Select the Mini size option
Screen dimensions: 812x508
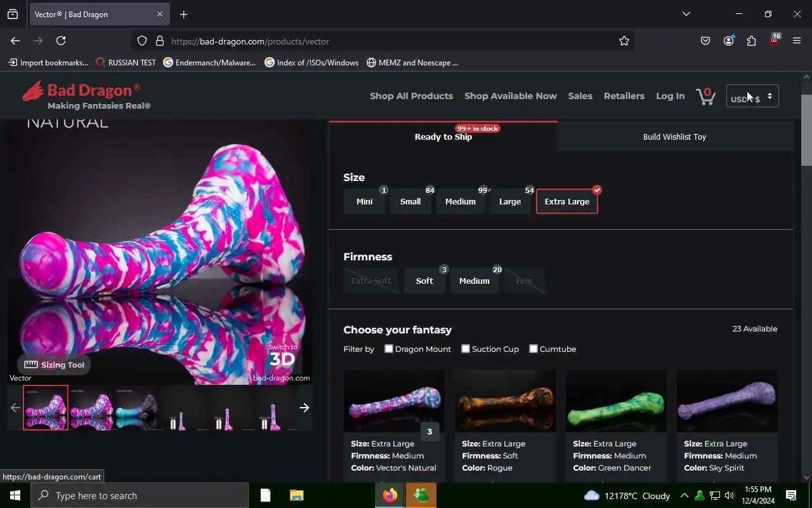pyautogui.click(x=364, y=201)
